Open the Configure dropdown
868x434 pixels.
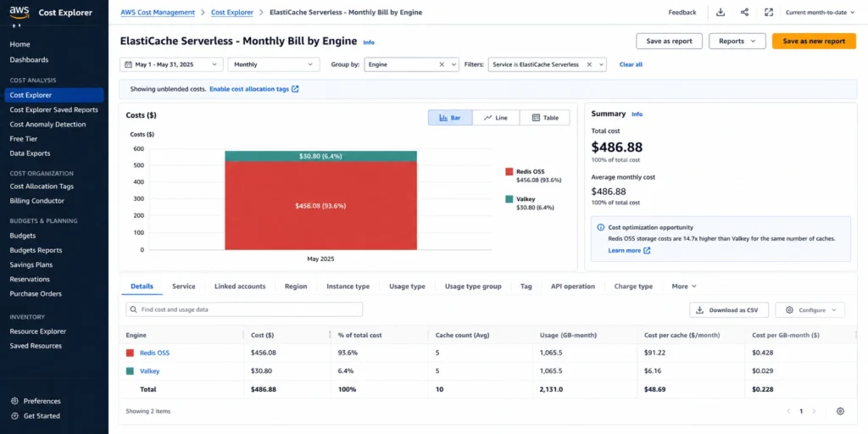810,310
